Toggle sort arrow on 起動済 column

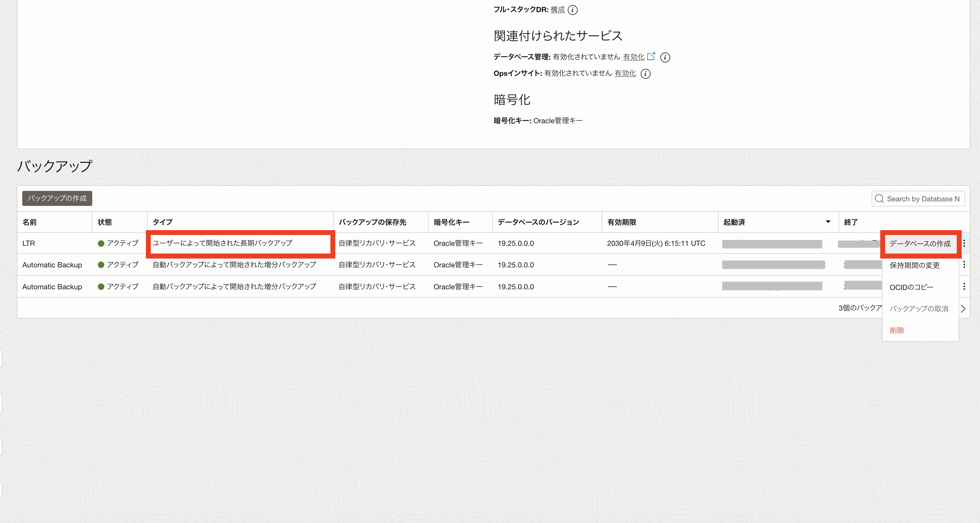828,222
